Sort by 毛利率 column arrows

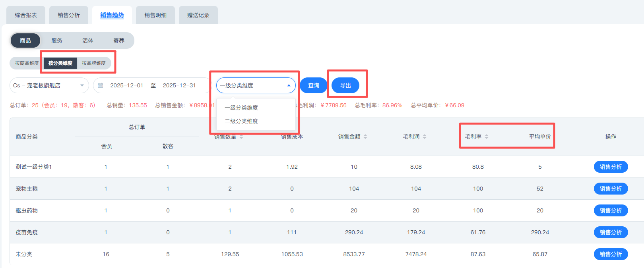click(x=487, y=137)
